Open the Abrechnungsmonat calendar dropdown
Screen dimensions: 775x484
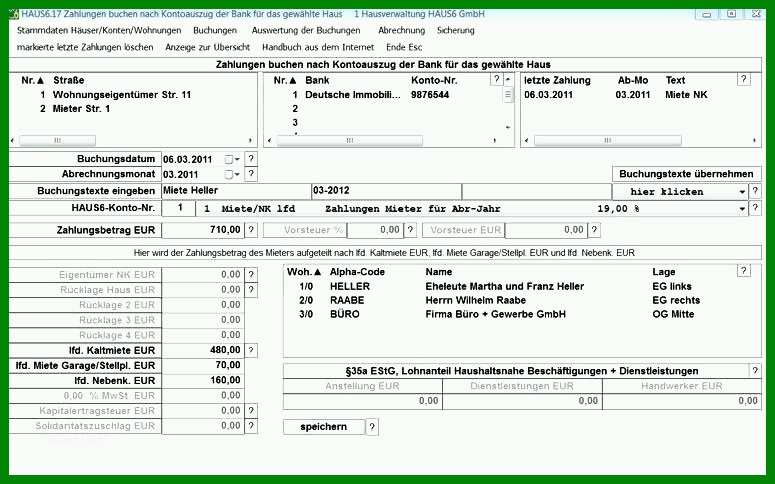click(x=232, y=175)
